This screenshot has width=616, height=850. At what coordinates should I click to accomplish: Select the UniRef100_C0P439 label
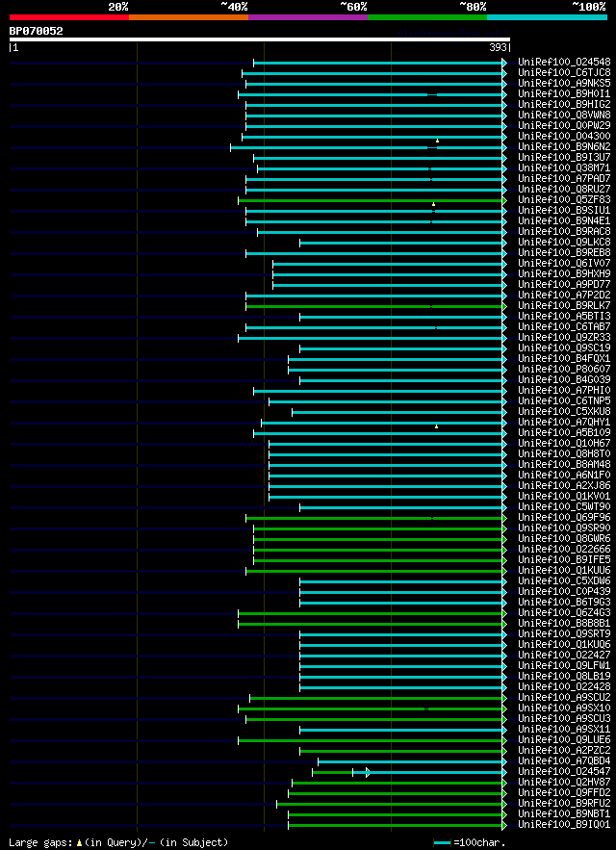point(564,591)
